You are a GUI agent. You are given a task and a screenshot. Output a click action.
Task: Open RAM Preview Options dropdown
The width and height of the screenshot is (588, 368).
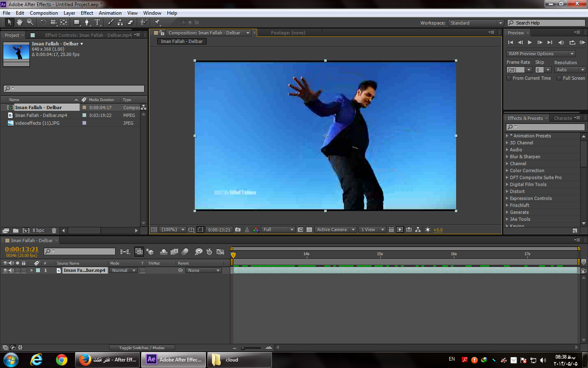pyautogui.click(x=541, y=54)
